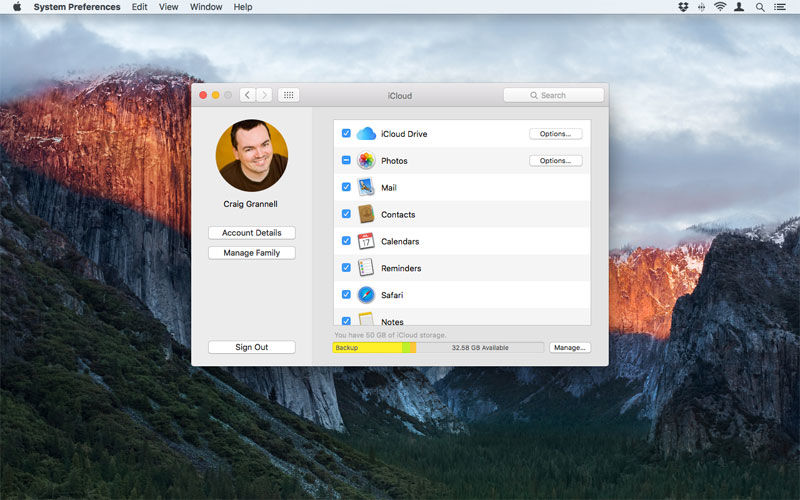Click the iCloud storage text line
The image size is (800, 500).
pos(390,335)
